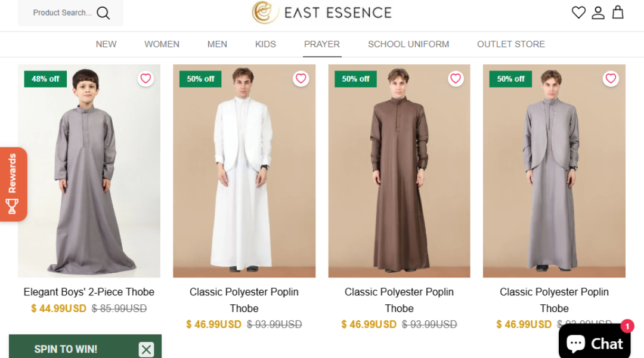The image size is (644, 358).
Task: Open the user account icon
Action: pyautogui.click(x=598, y=13)
